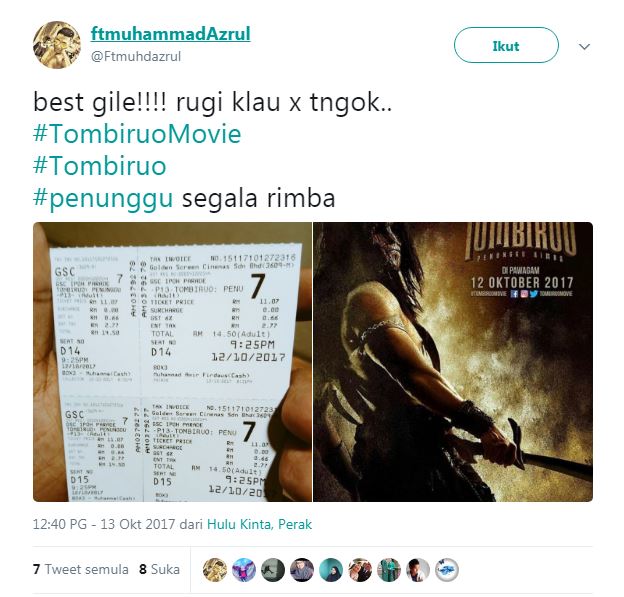Click seventh liker avatar in green outfit

(x=389, y=570)
